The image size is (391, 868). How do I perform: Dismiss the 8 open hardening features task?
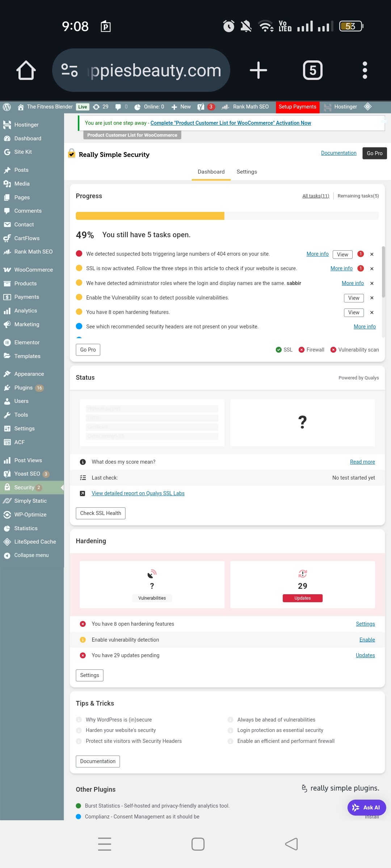(x=372, y=312)
